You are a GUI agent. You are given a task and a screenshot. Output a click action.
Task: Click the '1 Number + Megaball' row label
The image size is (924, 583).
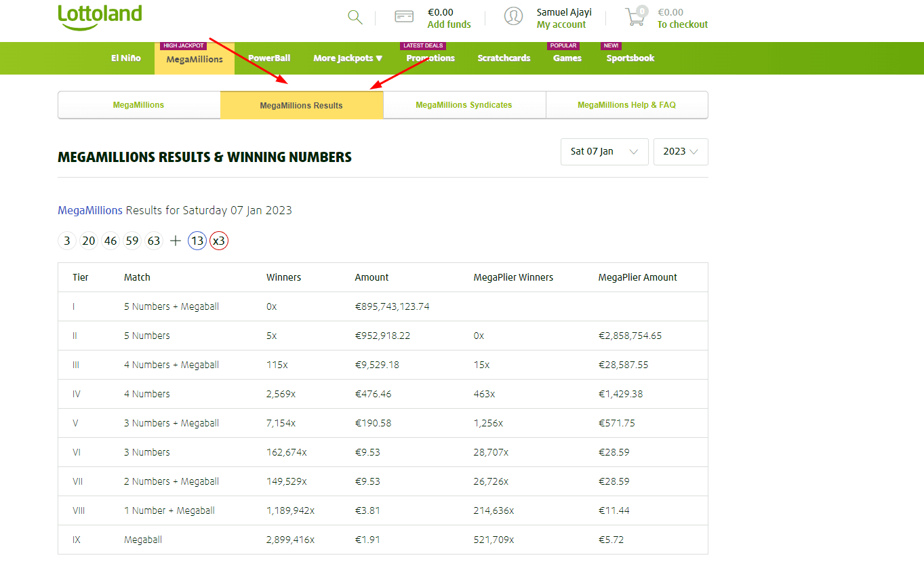point(169,510)
